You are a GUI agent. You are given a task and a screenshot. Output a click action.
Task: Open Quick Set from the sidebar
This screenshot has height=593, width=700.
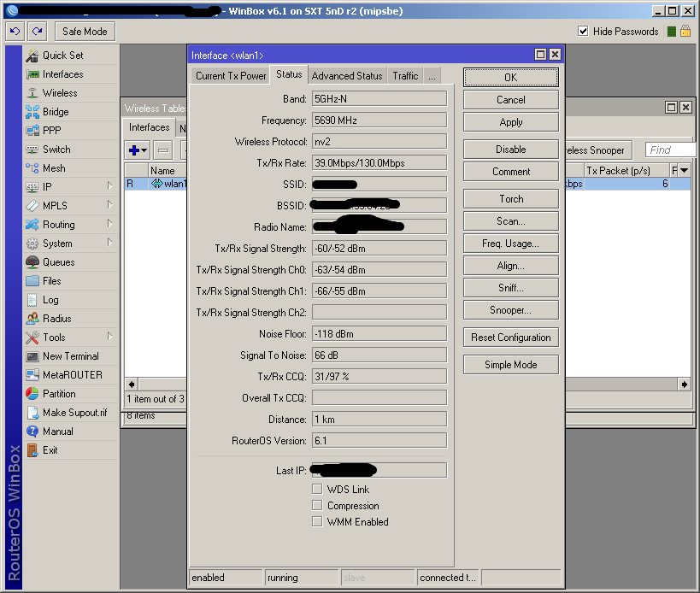pos(62,56)
